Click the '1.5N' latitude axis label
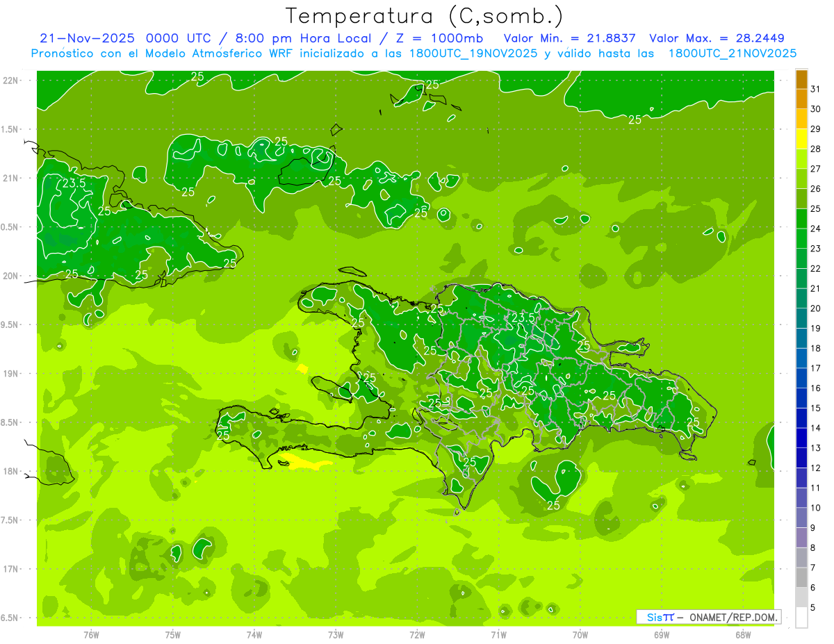Image resolution: width=834 pixels, height=644 pixels. (10, 130)
